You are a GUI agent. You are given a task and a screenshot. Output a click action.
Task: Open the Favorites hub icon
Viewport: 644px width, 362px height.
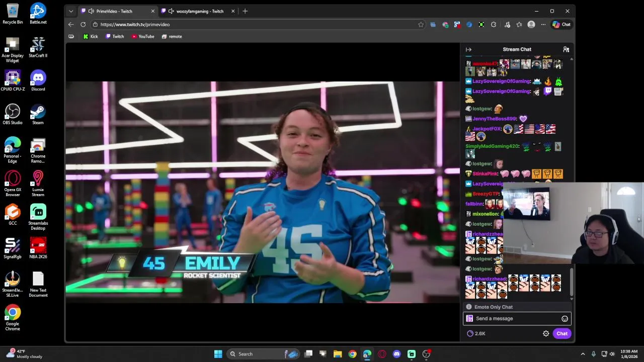(x=519, y=24)
